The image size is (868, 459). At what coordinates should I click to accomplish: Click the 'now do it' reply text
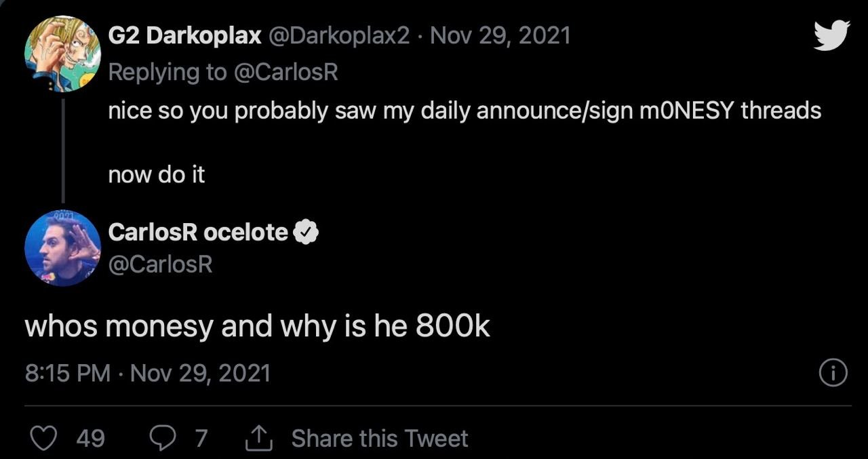pos(157,175)
